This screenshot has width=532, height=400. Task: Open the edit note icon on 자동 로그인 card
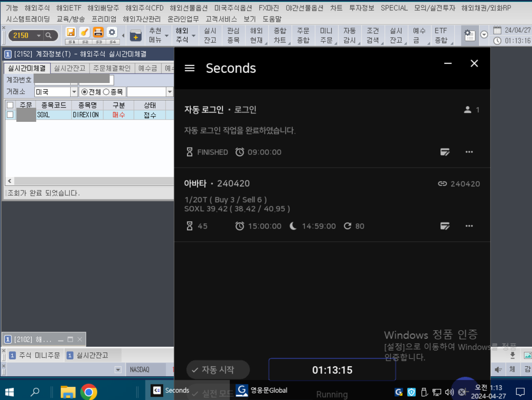pos(445,152)
